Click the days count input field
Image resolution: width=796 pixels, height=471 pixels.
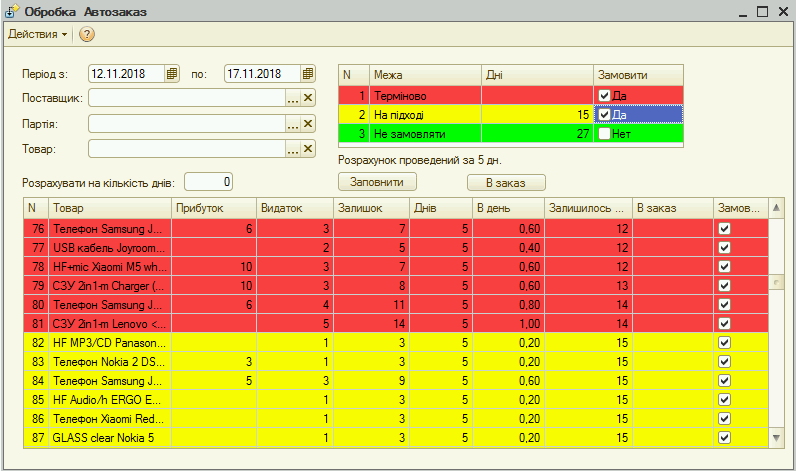209,182
